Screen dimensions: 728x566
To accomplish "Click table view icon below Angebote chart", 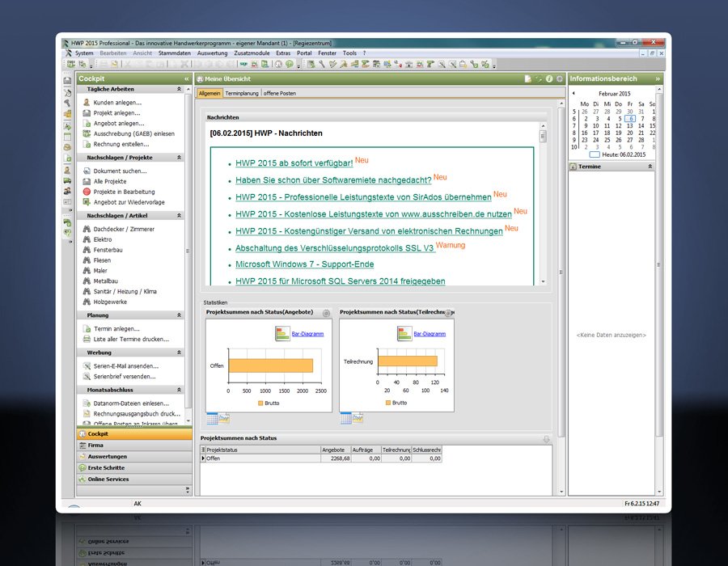I will click(x=212, y=418).
